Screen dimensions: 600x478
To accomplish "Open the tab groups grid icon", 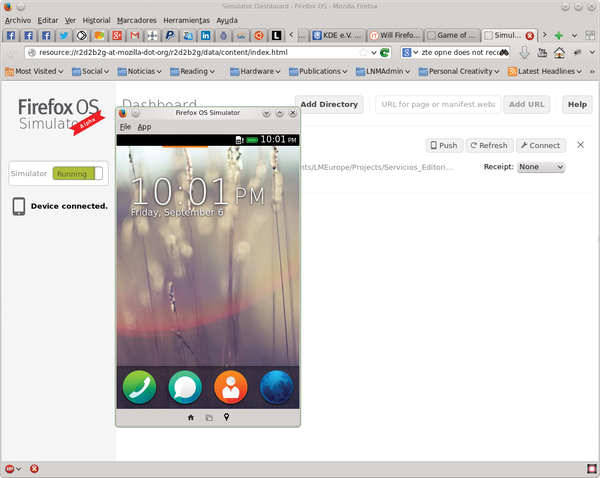I will [x=590, y=36].
